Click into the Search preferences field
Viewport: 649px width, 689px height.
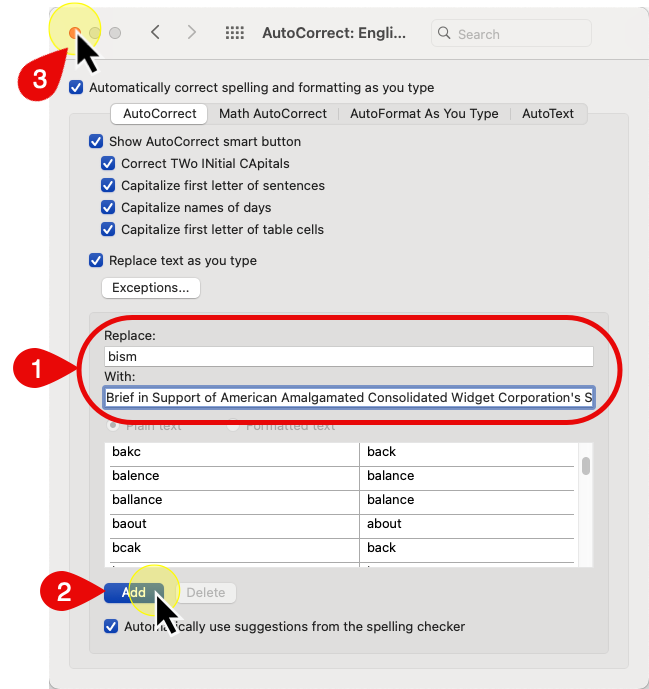pos(511,33)
